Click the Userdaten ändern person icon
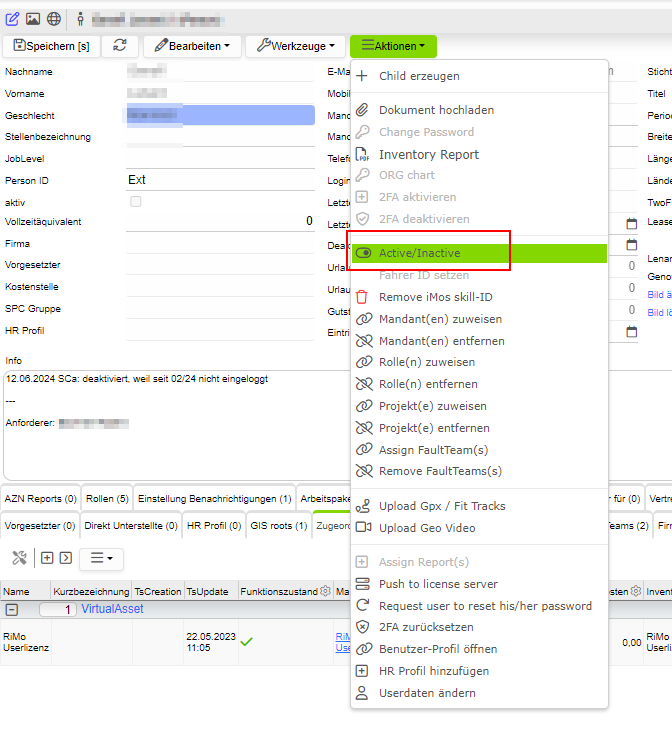Screen dimensions: 672x737 [362, 692]
